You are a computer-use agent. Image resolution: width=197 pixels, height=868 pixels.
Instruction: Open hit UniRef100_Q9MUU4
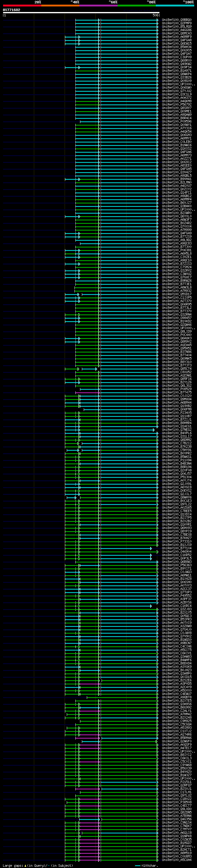[x=177, y=399]
